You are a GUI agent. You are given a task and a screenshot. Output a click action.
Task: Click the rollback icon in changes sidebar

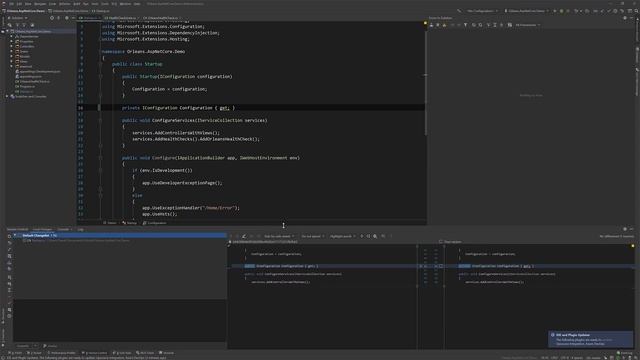(x=9, y=242)
